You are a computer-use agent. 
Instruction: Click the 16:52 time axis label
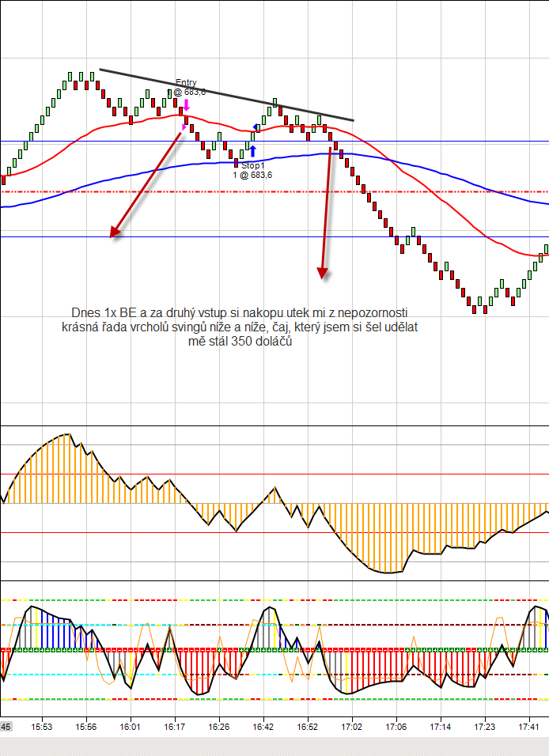pyautogui.click(x=307, y=727)
